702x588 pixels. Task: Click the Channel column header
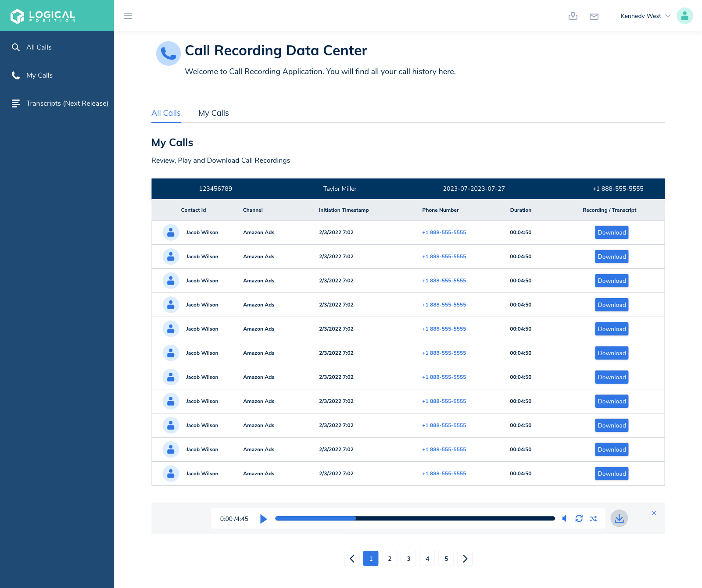coord(253,210)
